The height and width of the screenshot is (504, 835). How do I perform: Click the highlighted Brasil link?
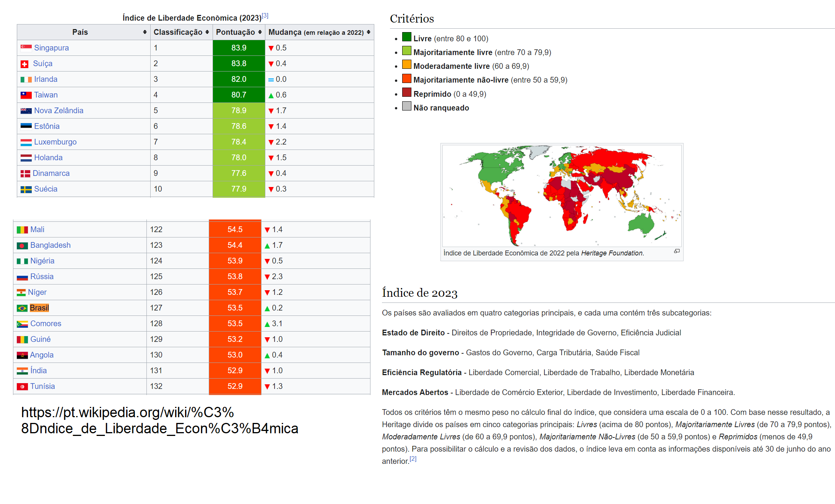pos(39,308)
